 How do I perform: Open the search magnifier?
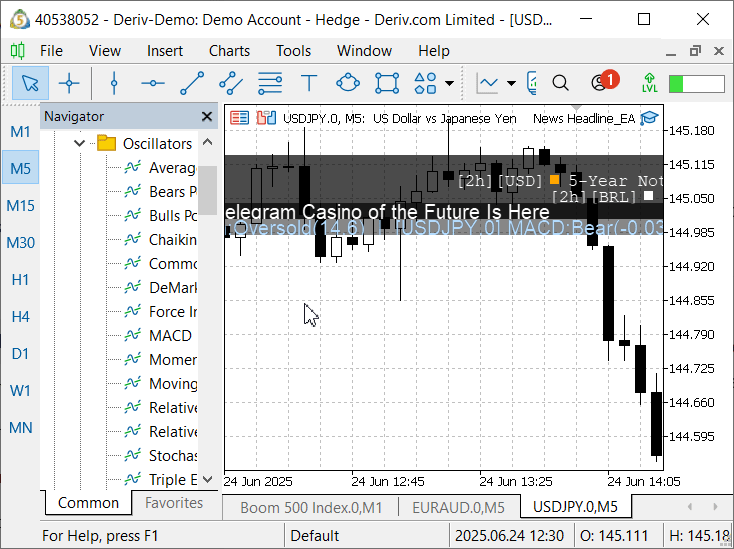click(x=560, y=83)
